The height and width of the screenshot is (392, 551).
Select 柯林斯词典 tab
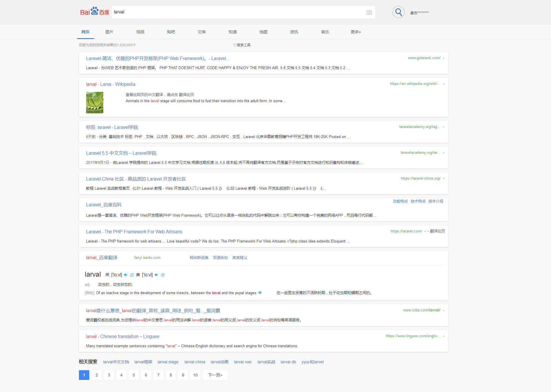(199, 258)
